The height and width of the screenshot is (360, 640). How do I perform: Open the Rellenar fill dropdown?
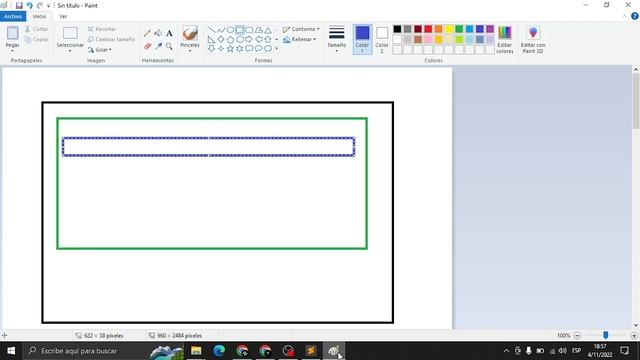pyautogui.click(x=300, y=39)
